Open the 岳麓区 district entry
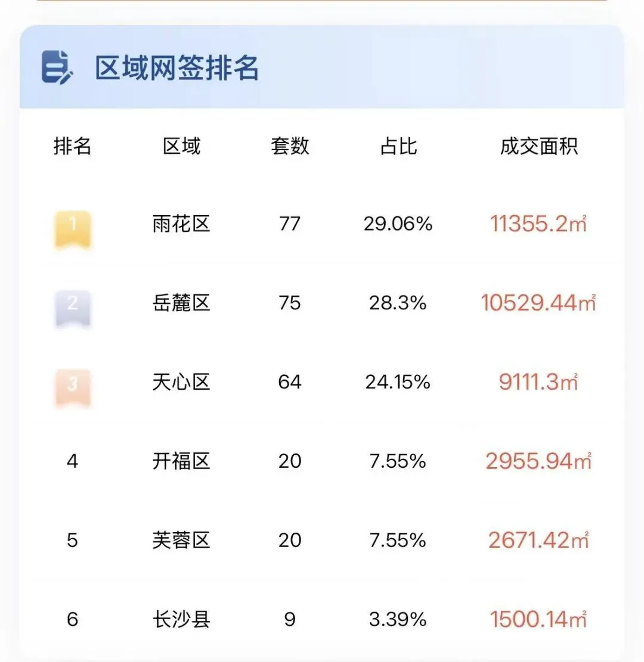Viewport: 644px width, 662px height. point(181,303)
